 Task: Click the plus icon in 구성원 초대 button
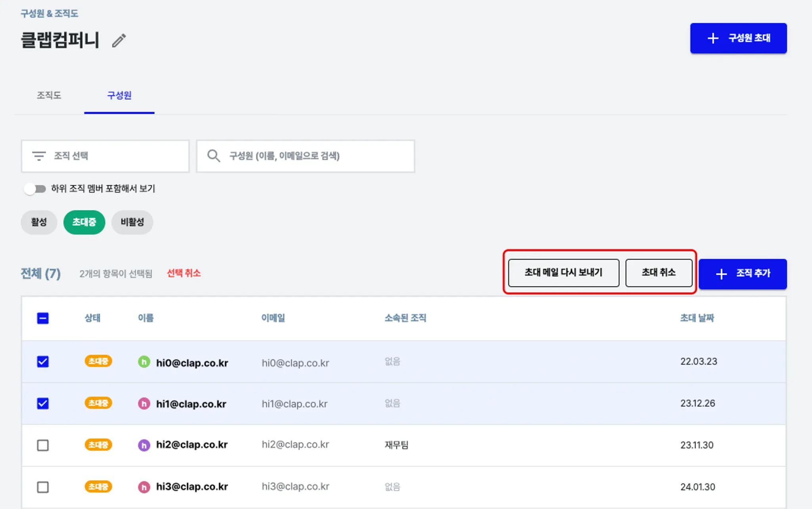(713, 38)
